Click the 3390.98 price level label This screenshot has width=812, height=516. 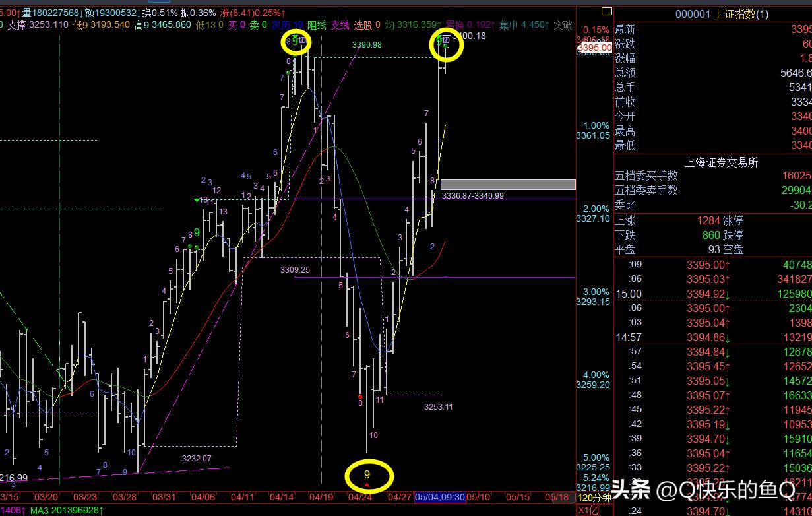coord(367,44)
